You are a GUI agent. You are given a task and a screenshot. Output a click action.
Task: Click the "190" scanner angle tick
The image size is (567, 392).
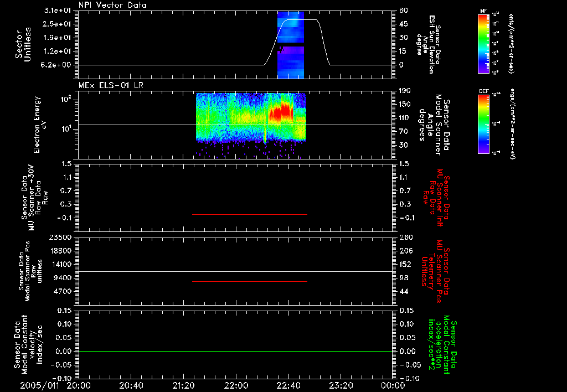tap(405, 90)
